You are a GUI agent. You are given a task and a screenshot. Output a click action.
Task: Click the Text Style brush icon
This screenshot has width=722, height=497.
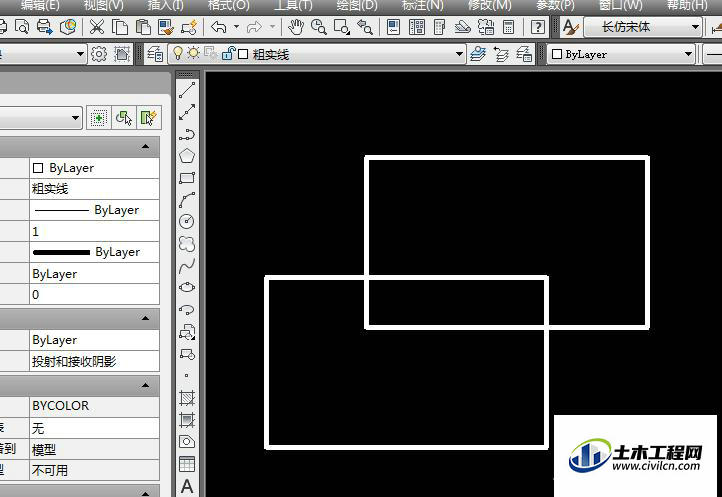pos(571,27)
